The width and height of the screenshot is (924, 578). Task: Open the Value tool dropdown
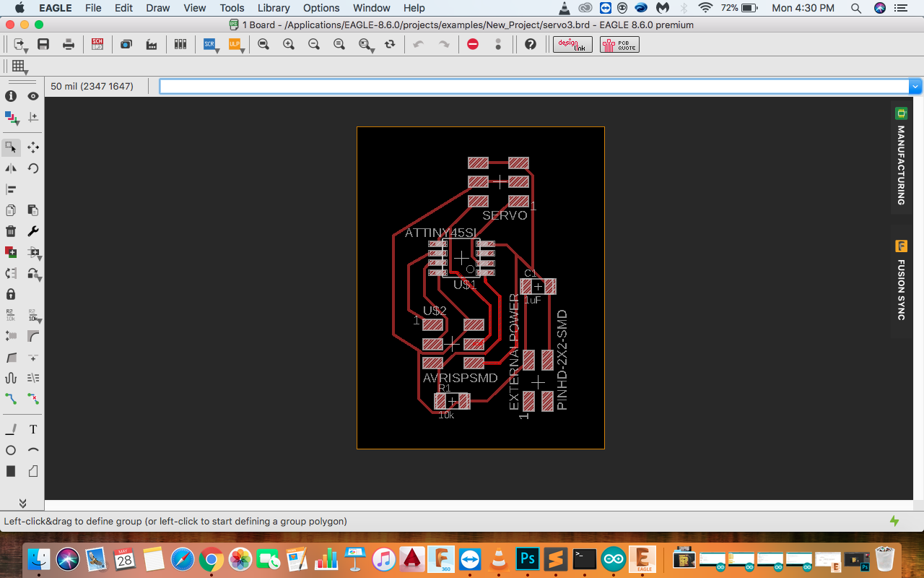[34, 316]
